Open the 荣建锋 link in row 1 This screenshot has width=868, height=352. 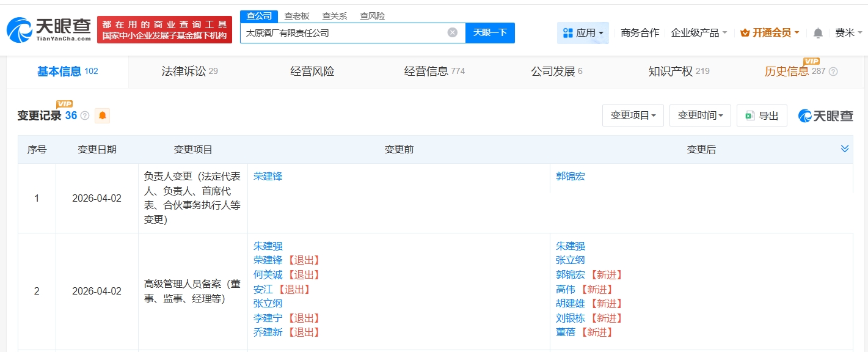[x=268, y=176]
